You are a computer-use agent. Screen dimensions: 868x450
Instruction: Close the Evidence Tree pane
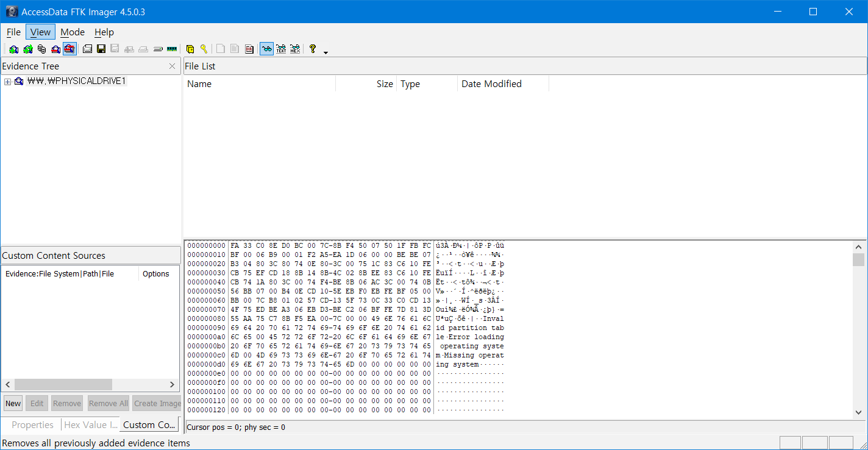(x=172, y=66)
